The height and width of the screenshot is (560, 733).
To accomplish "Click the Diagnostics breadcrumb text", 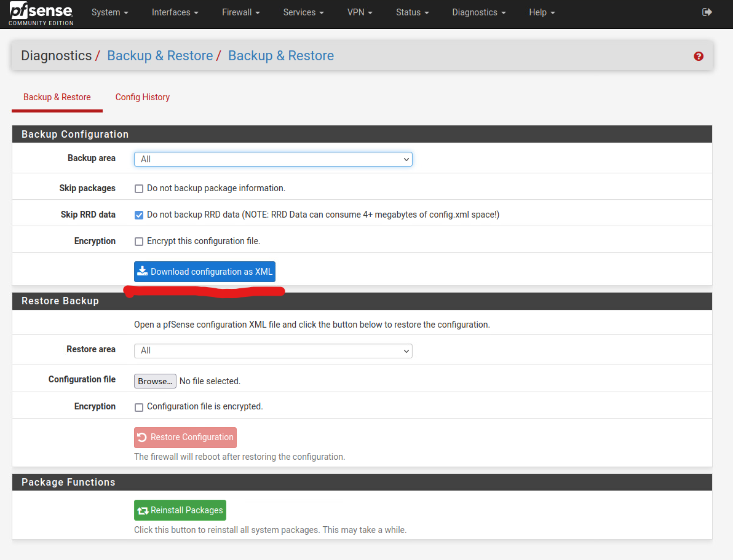I will coord(56,55).
